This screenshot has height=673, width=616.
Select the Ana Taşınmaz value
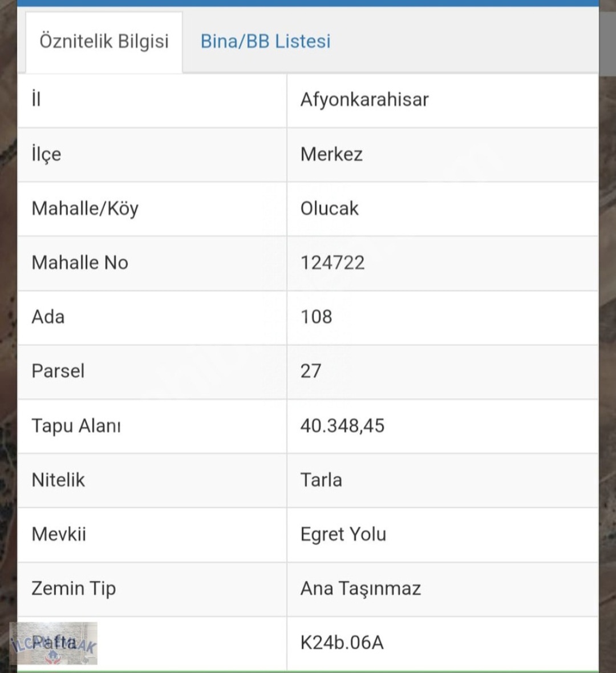(x=360, y=589)
